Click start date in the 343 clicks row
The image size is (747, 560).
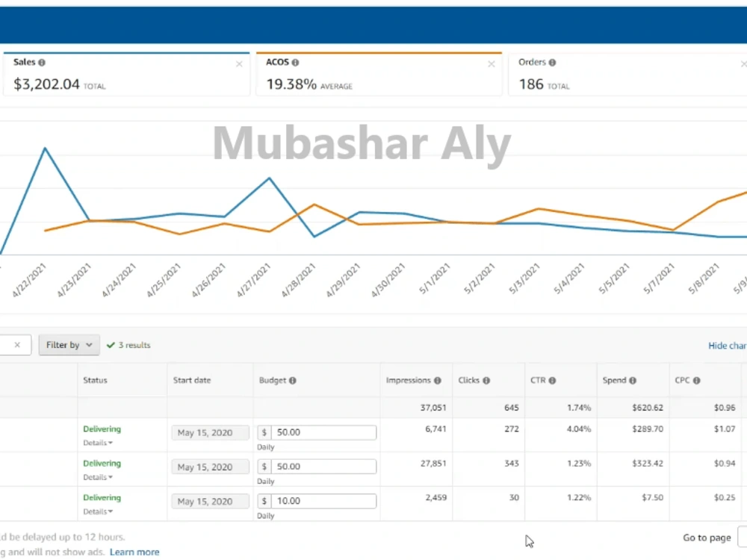coord(210,467)
